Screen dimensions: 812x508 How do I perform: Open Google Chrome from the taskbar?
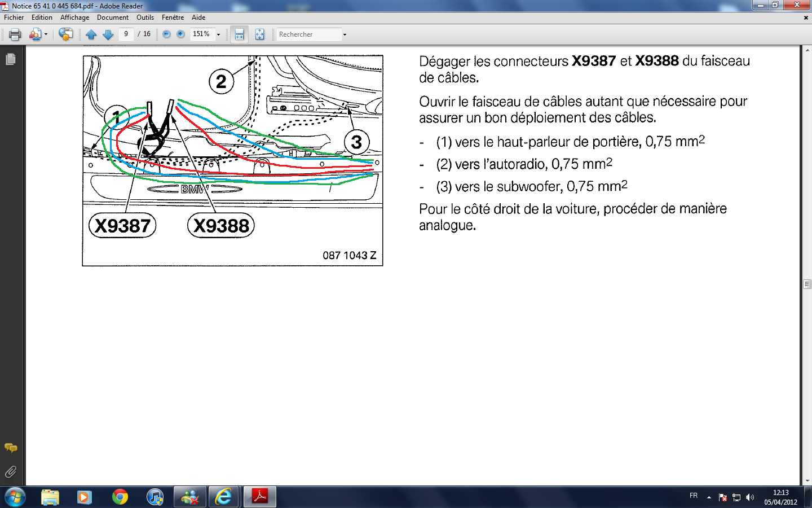tap(120, 497)
